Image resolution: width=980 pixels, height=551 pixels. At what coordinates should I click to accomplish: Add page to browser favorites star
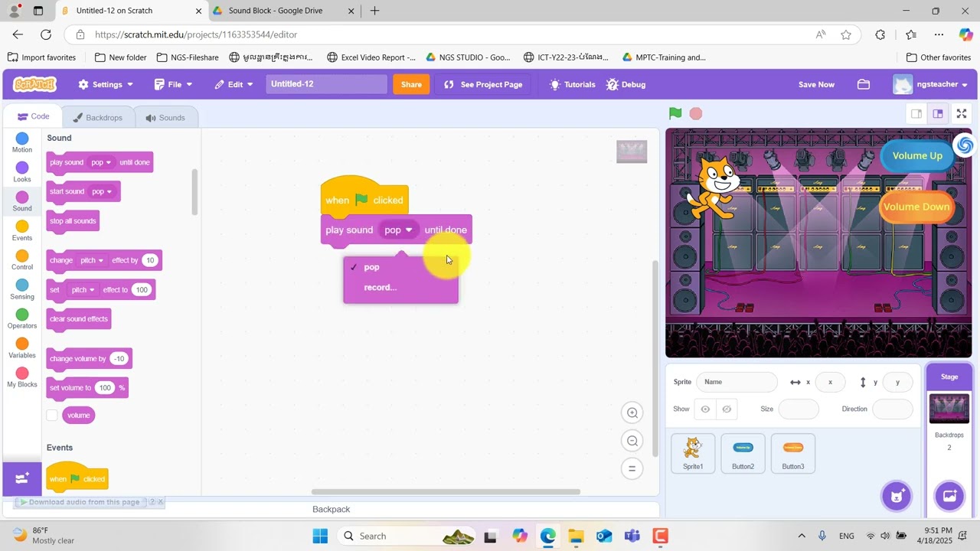coord(846,34)
